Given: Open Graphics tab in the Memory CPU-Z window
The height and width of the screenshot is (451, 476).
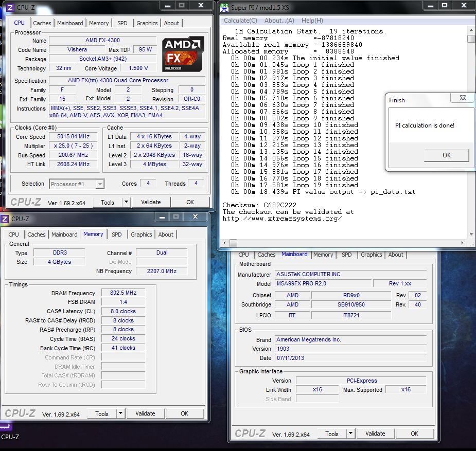Looking at the screenshot, I should [141, 234].
